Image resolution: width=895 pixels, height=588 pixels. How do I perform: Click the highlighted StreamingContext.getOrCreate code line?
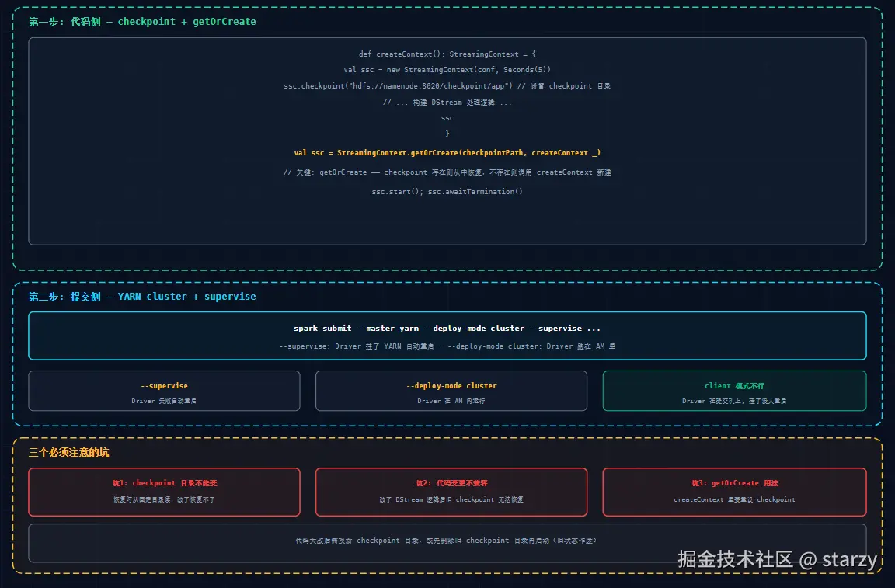click(447, 153)
